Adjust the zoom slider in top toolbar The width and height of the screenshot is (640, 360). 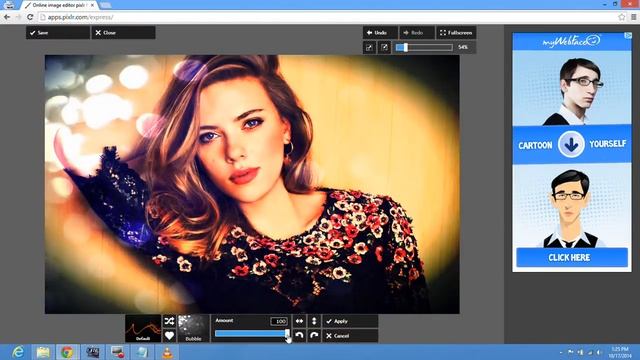point(424,47)
